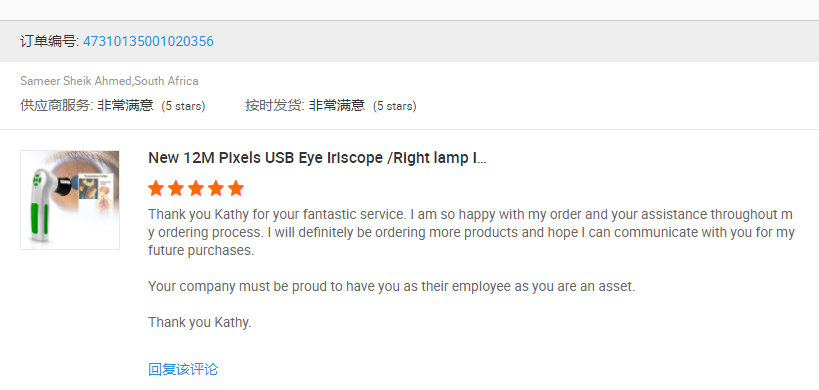Select reviewer name Sameer Sheik Ahmed
Screen dimensions: 819x390
click(x=76, y=81)
